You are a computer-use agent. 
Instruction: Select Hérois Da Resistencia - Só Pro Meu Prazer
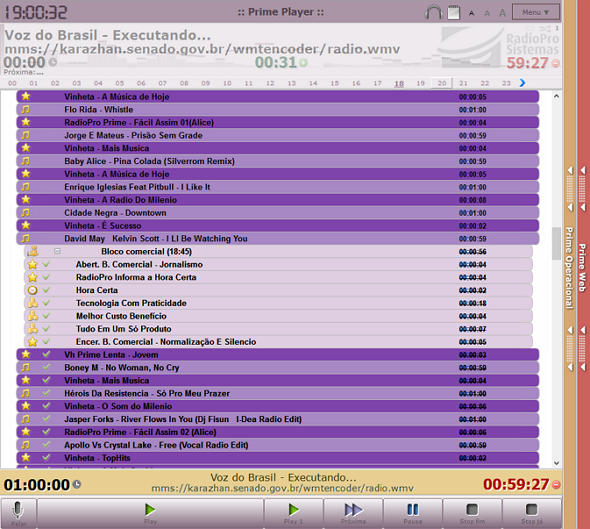click(x=278, y=393)
